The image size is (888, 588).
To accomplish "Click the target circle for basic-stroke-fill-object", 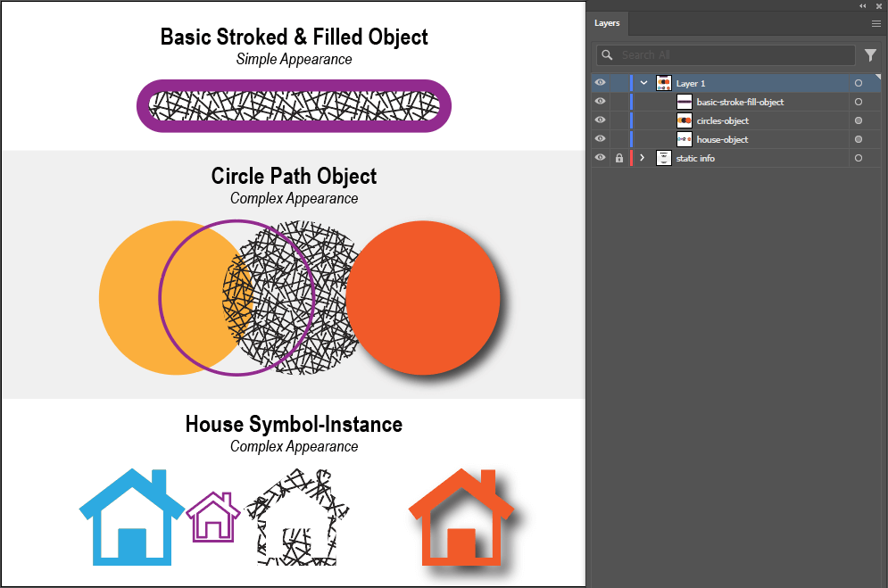I will click(858, 102).
